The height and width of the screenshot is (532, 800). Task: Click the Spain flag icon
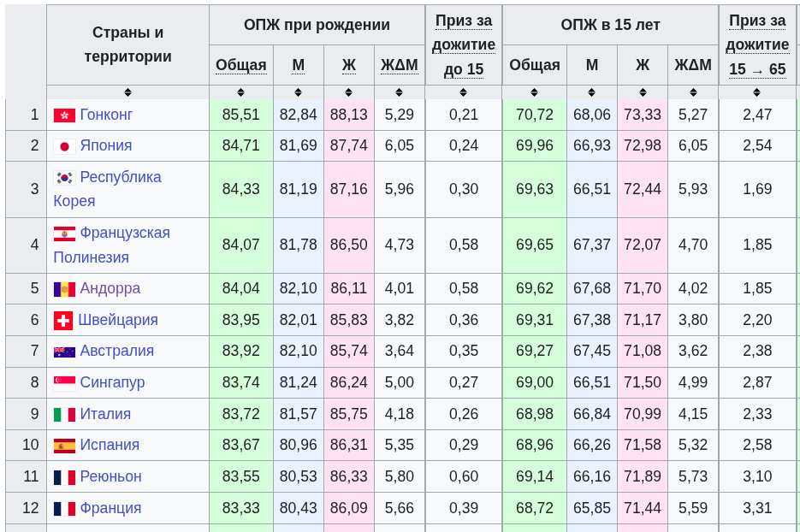[x=64, y=446]
